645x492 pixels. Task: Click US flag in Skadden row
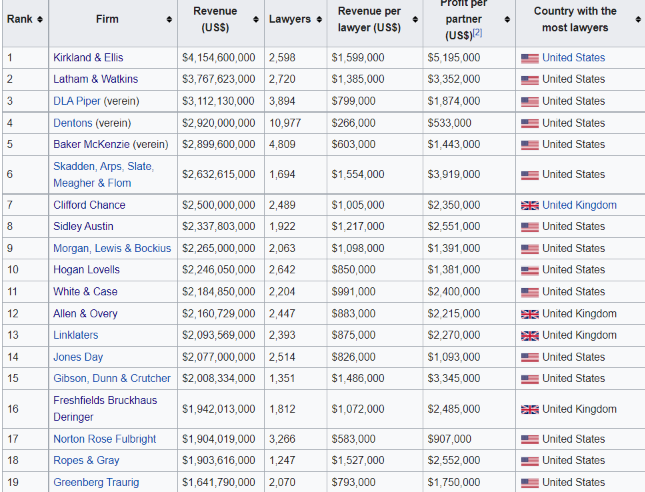[x=530, y=175]
